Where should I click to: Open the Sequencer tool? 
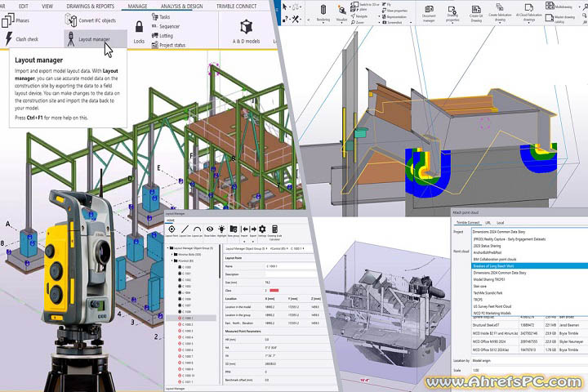165,26
